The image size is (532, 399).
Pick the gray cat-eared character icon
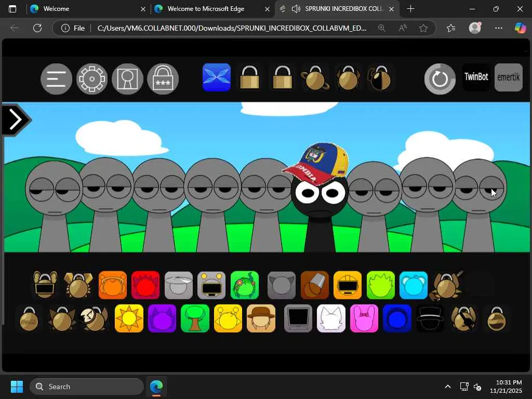(x=282, y=285)
